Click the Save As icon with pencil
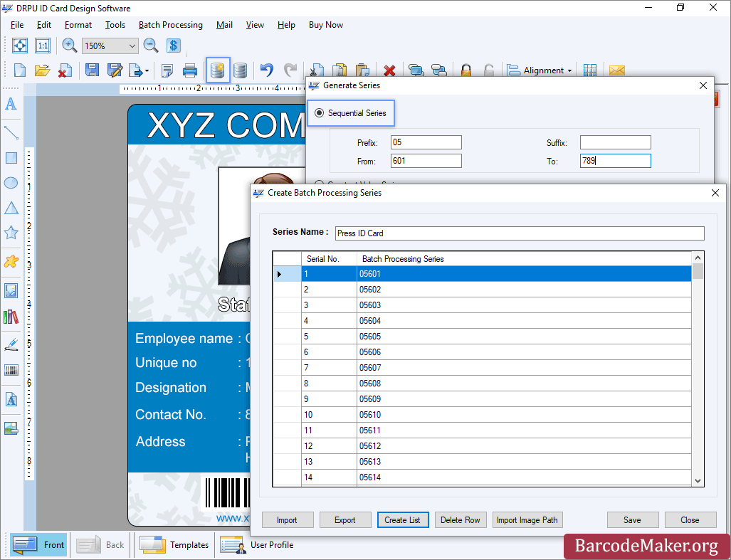 (x=115, y=70)
